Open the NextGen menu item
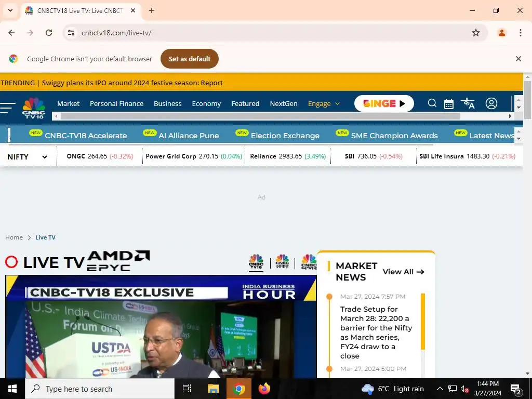The image size is (532, 399). point(284,103)
